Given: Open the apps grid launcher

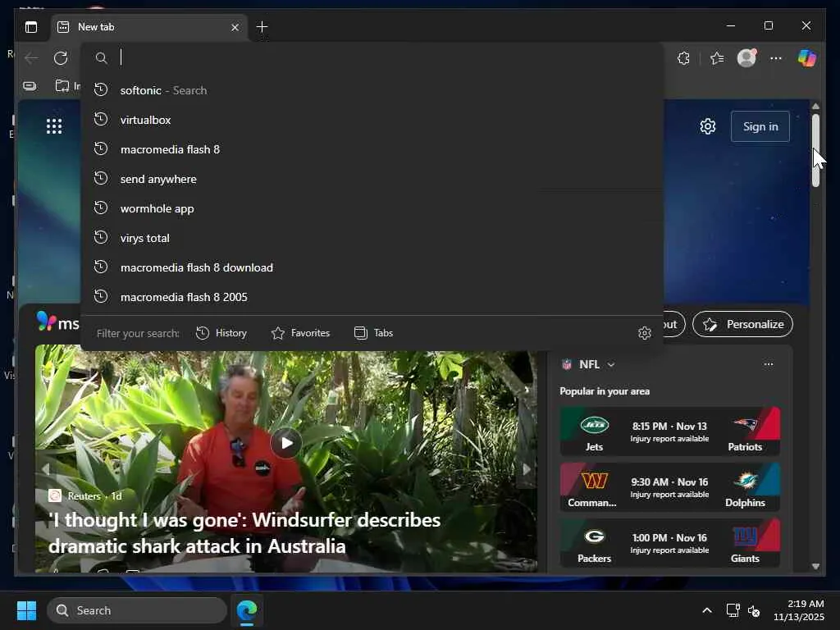Looking at the screenshot, I should click(54, 126).
